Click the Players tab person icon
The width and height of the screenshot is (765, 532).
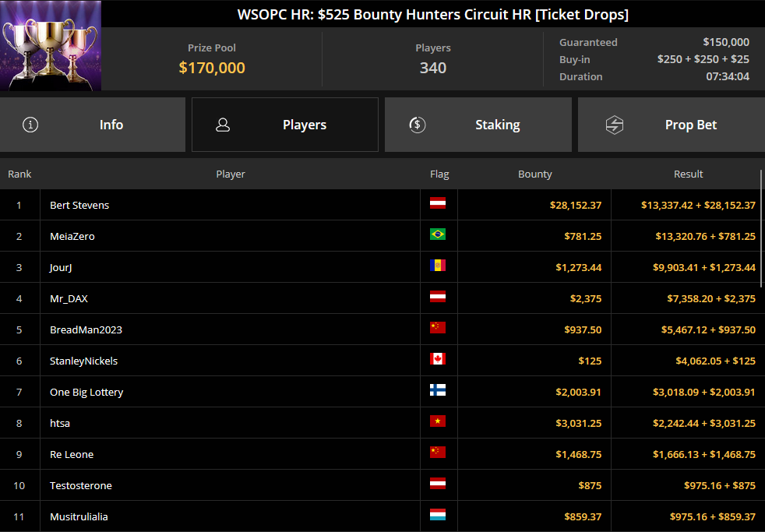(223, 125)
